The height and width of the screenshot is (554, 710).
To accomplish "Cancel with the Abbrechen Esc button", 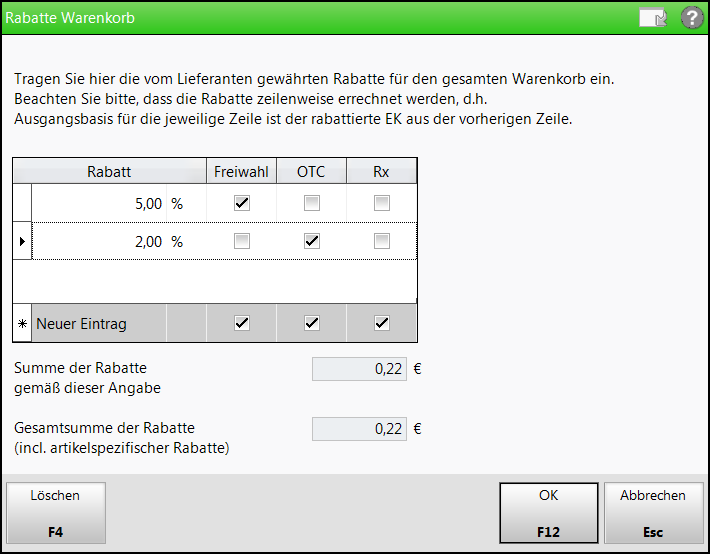I will click(653, 512).
